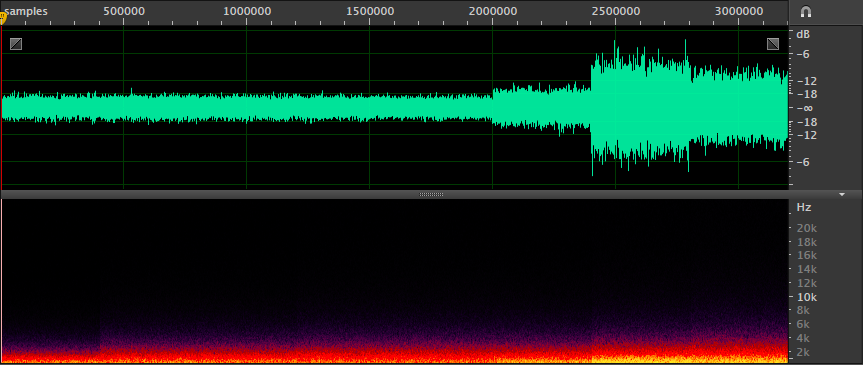Click the 6k mark on the frequency scale

point(804,324)
